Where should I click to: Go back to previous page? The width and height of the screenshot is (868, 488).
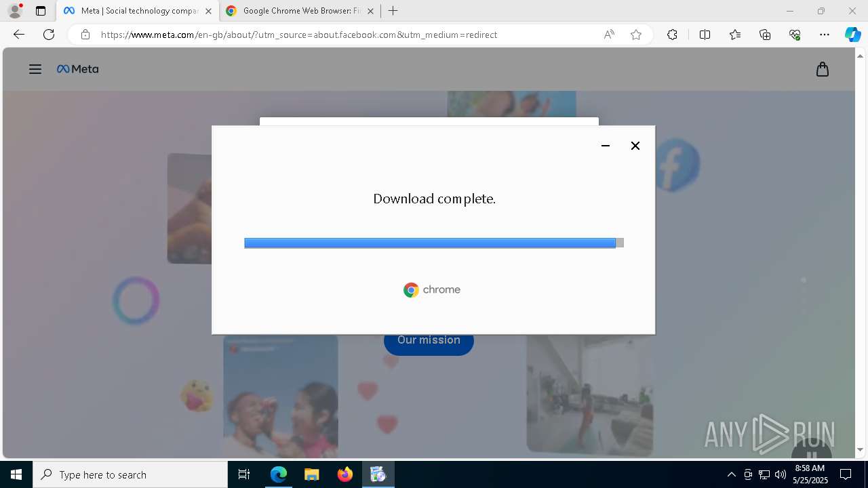(18, 35)
